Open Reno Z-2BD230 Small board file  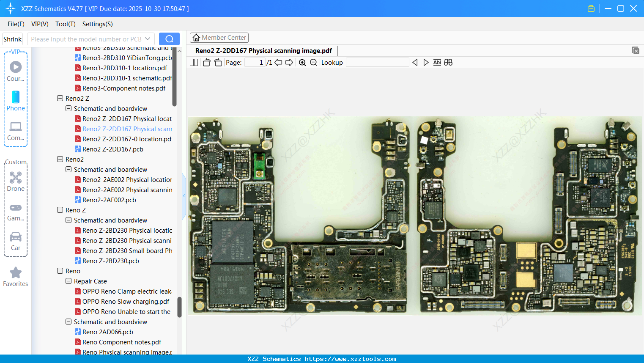123,250
